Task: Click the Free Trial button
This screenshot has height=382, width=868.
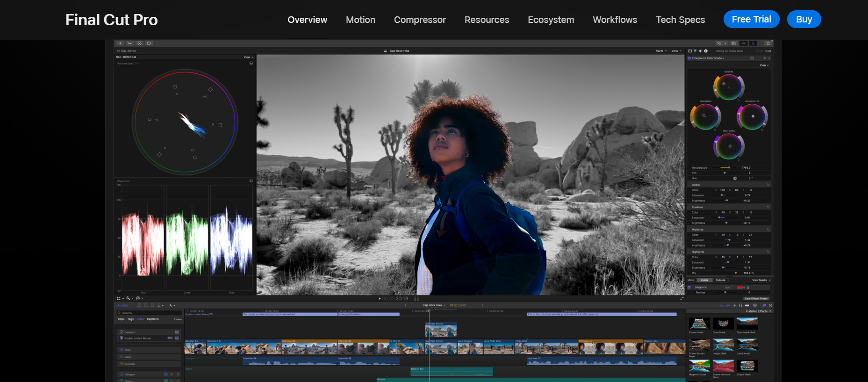Action: (x=751, y=19)
